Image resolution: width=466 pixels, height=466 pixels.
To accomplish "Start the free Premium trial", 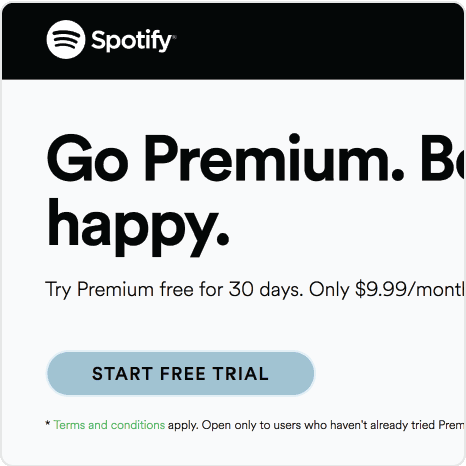I will pos(181,373).
